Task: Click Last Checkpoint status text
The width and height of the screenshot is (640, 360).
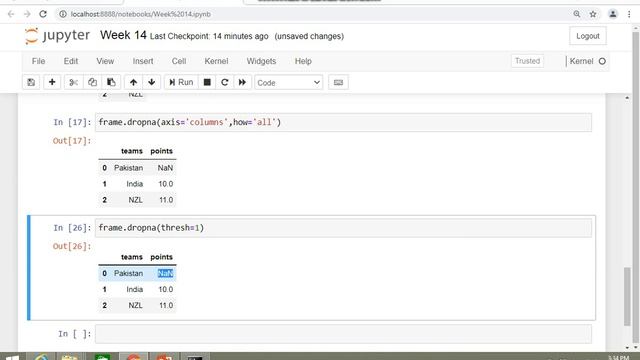Action: 209,36
